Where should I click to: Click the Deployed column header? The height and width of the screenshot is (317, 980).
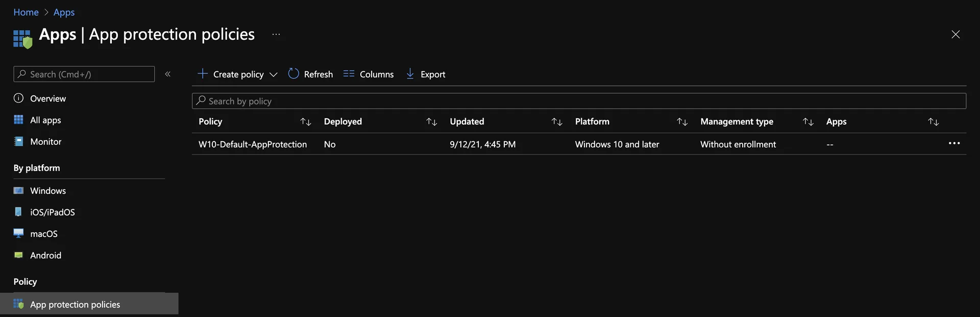pyautogui.click(x=343, y=121)
